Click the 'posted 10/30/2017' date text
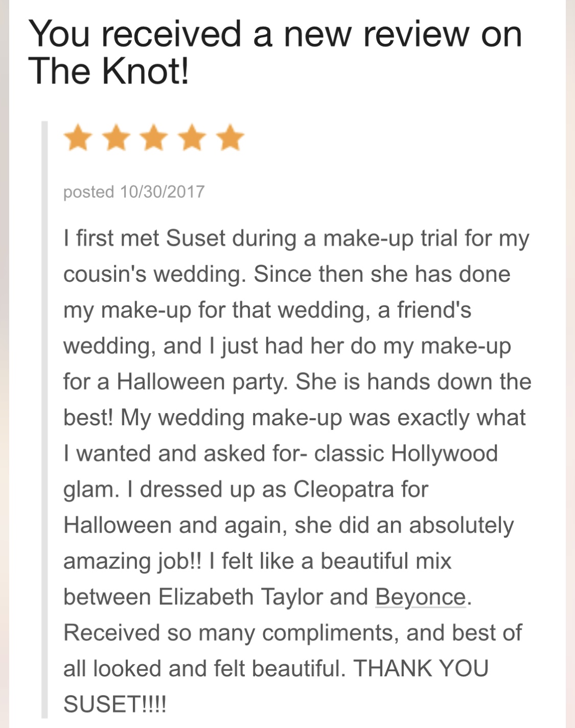 click(x=134, y=192)
